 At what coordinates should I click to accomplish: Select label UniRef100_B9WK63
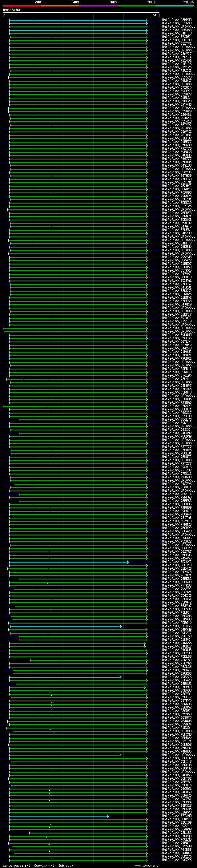pyautogui.click(x=177, y=673)
